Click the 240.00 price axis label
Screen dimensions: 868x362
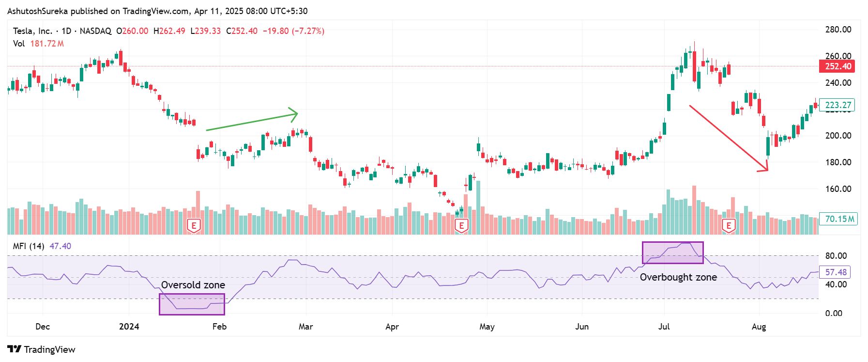point(838,83)
